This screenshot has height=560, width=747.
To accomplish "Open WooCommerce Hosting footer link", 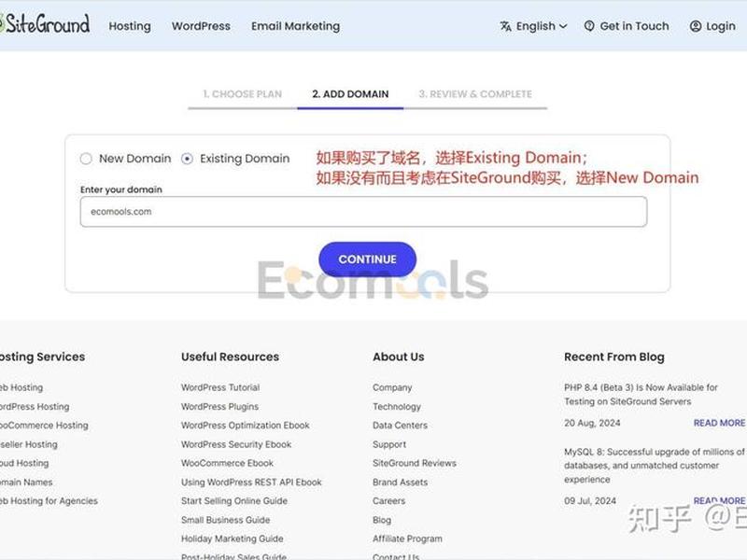I will (44, 426).
